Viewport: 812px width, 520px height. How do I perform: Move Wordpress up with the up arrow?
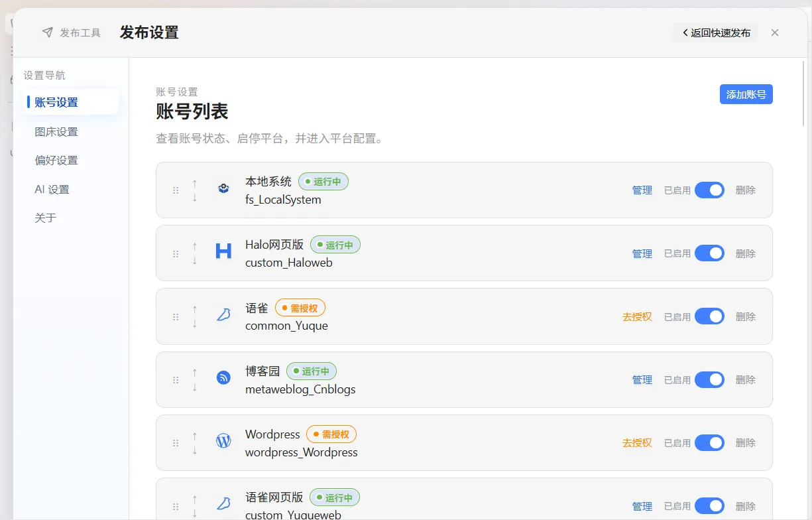194,436
